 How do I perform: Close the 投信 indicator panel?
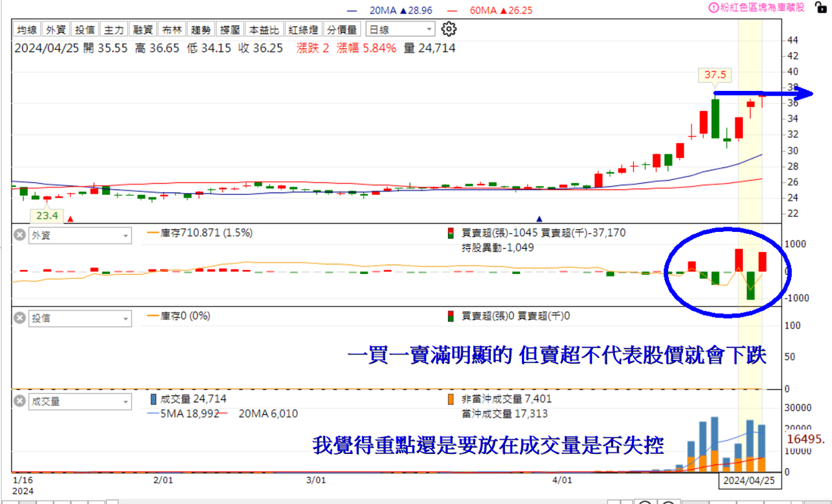click(x=20, y=318)
